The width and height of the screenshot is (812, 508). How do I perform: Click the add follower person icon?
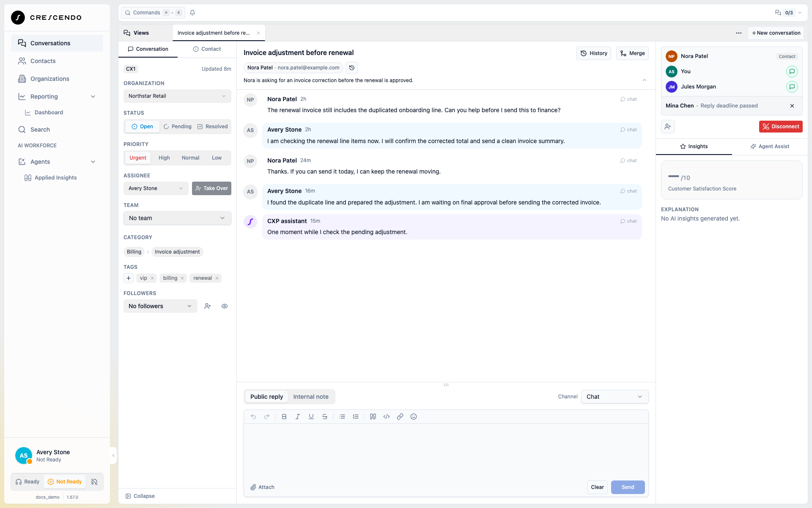point(208,306)
